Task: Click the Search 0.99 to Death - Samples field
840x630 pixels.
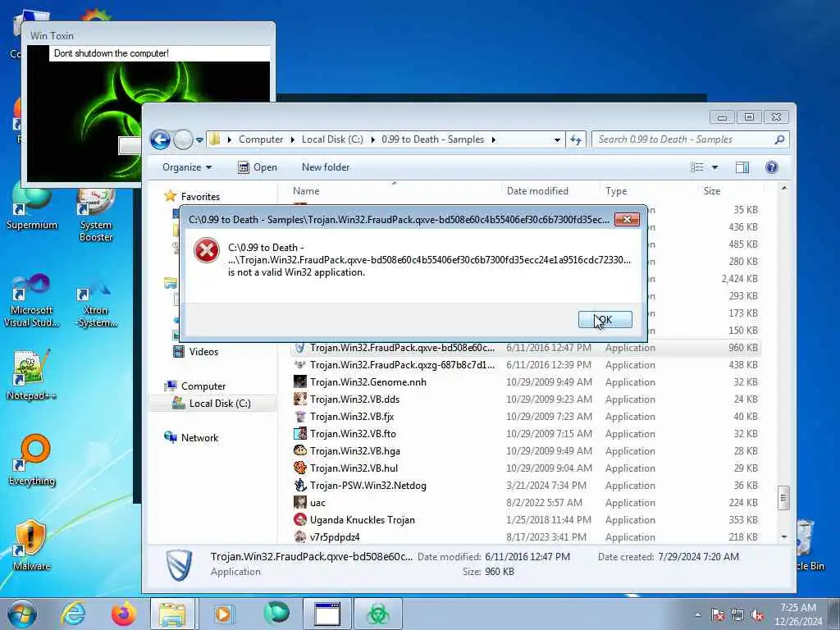Action: 690,139
